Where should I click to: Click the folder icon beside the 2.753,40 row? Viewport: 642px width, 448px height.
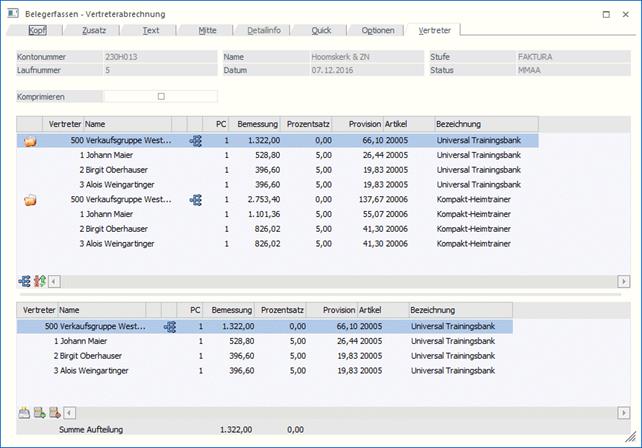30,200
